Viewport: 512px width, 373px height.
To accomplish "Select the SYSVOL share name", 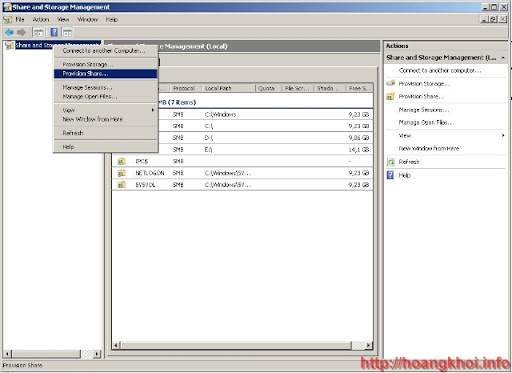I will click(145, 185).
